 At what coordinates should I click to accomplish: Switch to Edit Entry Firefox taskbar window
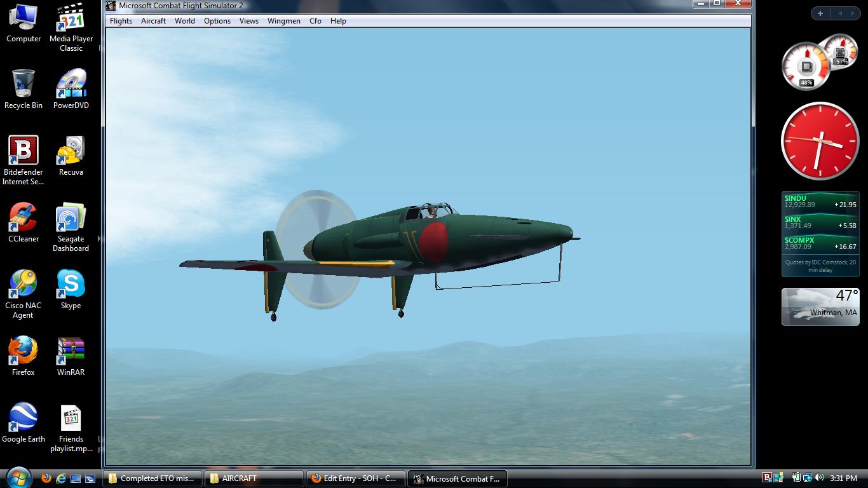(x=355, y=478)
